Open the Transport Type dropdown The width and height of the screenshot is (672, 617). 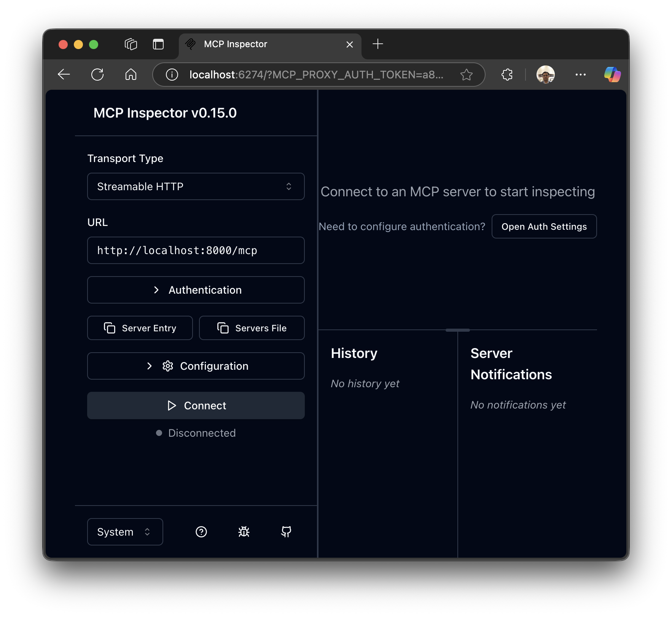pyautogui.click(x=196, y=186)
